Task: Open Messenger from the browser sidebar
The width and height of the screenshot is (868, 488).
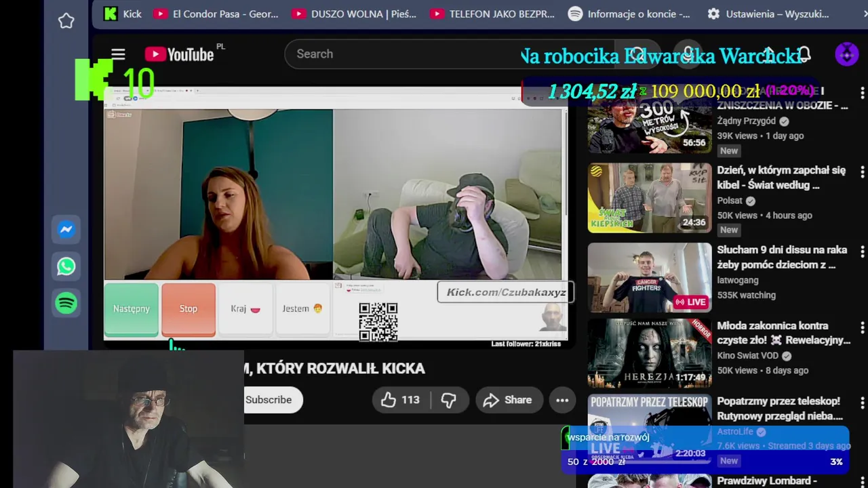Action: [x=66, y=230]
